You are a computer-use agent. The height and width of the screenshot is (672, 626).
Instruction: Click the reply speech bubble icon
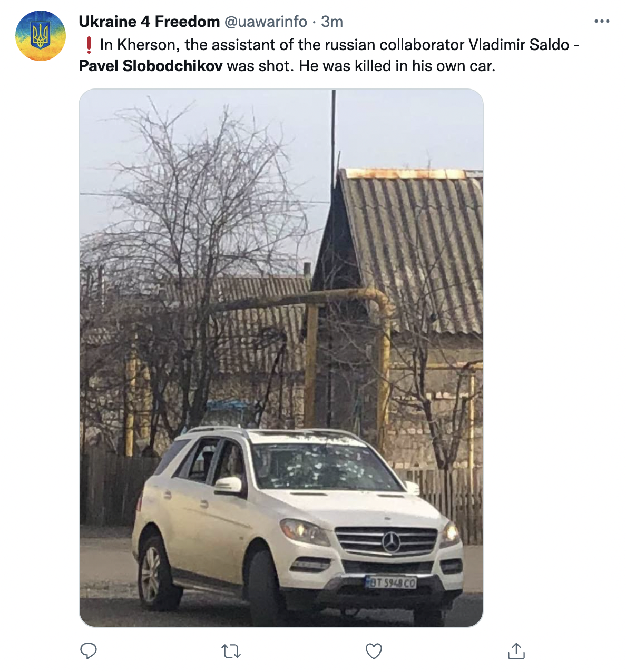88,651
